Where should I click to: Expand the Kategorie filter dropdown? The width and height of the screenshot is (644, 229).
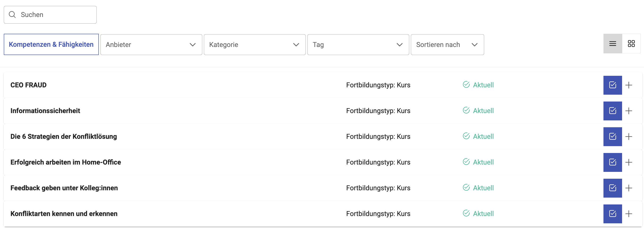coord(255,45)
